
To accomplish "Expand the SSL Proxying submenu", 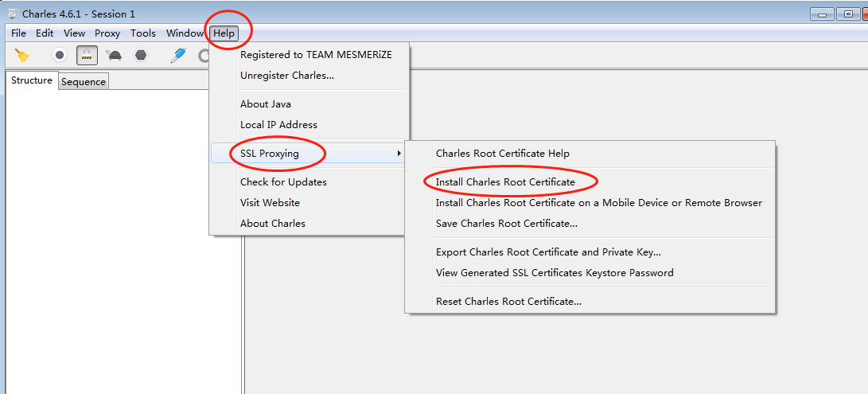I will (x=309, y=154).
